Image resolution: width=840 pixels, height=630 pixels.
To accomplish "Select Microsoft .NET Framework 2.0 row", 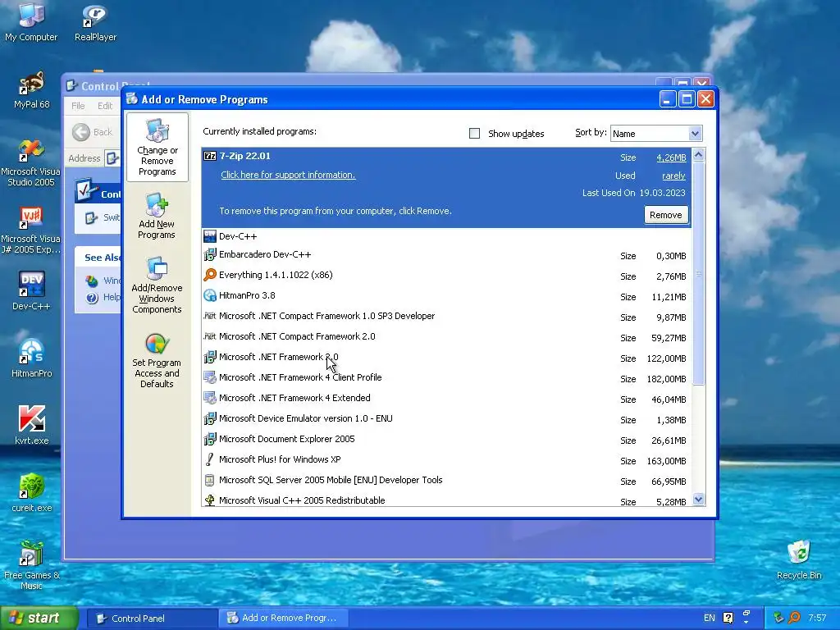I will (447, 358).
